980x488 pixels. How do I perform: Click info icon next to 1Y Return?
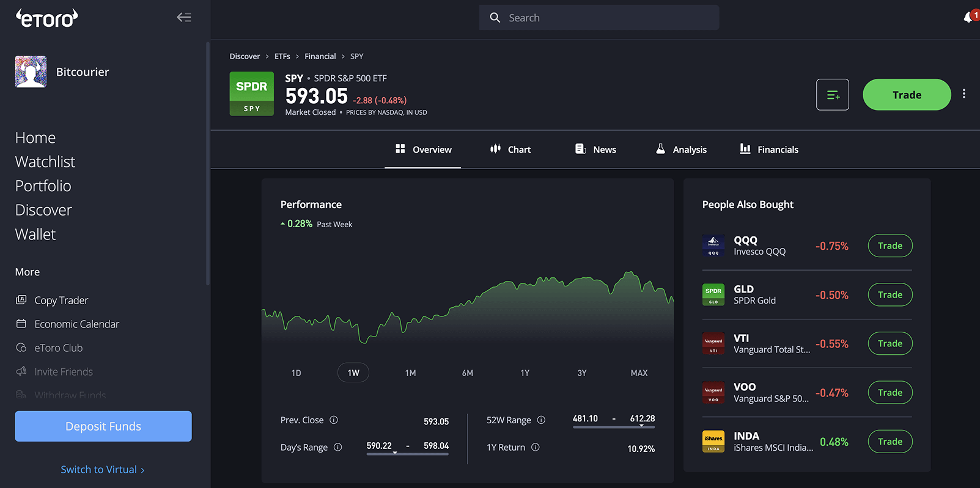pos(536,447)
